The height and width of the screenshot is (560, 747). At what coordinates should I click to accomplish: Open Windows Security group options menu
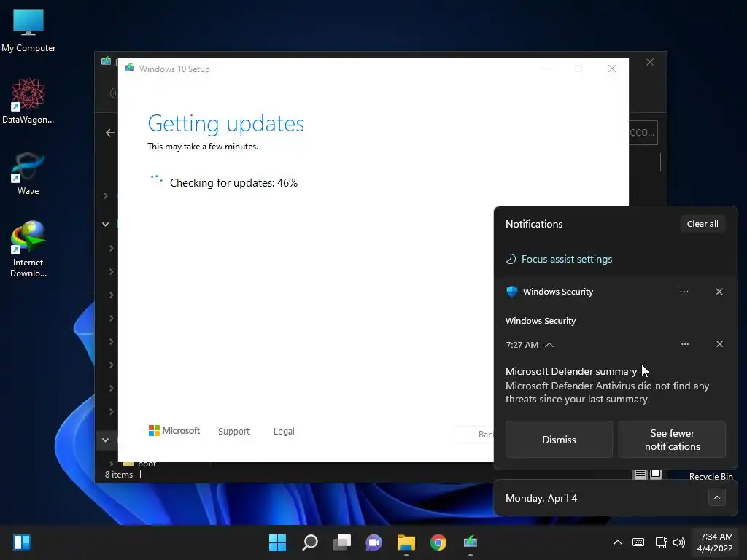(684, 292)
